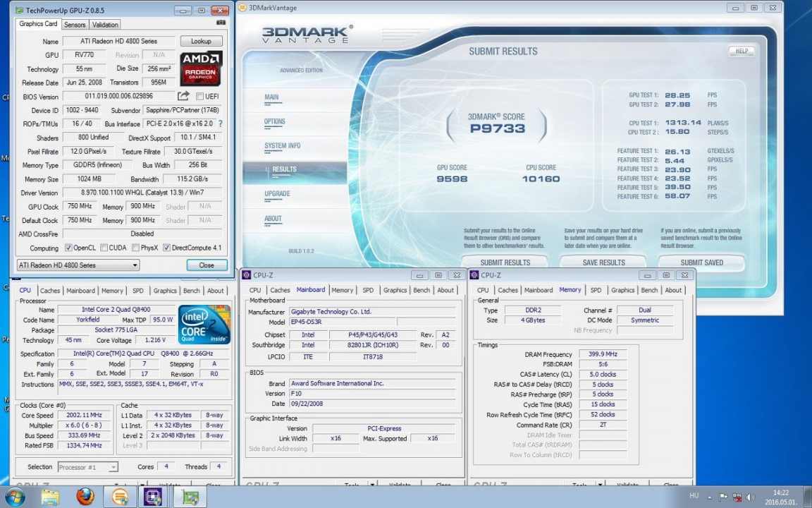Viewport: 812px width, 508px height.
Task: Click the network tray icon
Action: (x=737, y=497)
